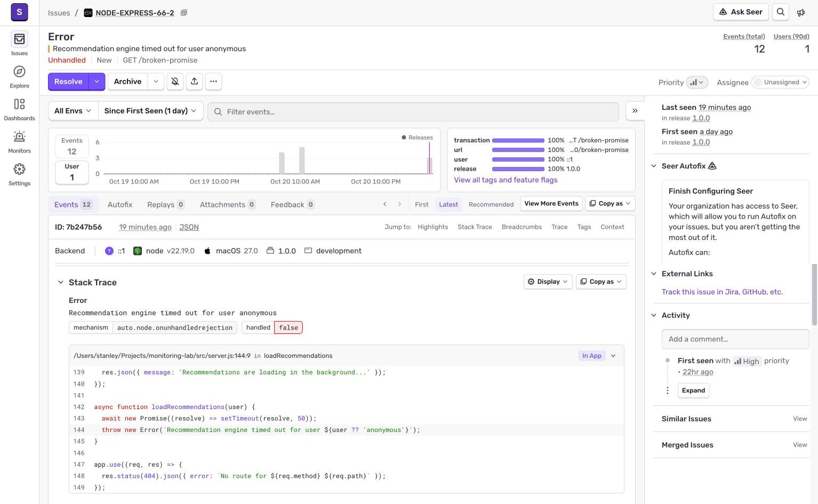Select the Recommended event option
The image size is (818, 504).
click(491, 204)
